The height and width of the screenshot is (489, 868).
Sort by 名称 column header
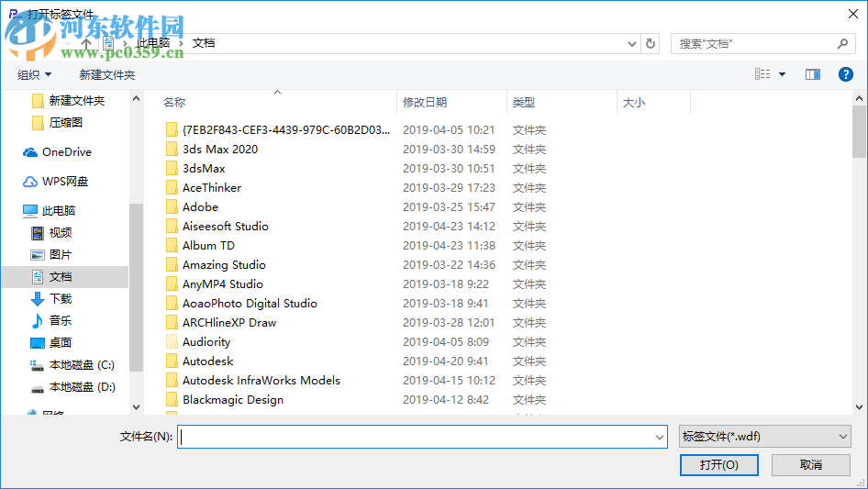coord(174,103)
